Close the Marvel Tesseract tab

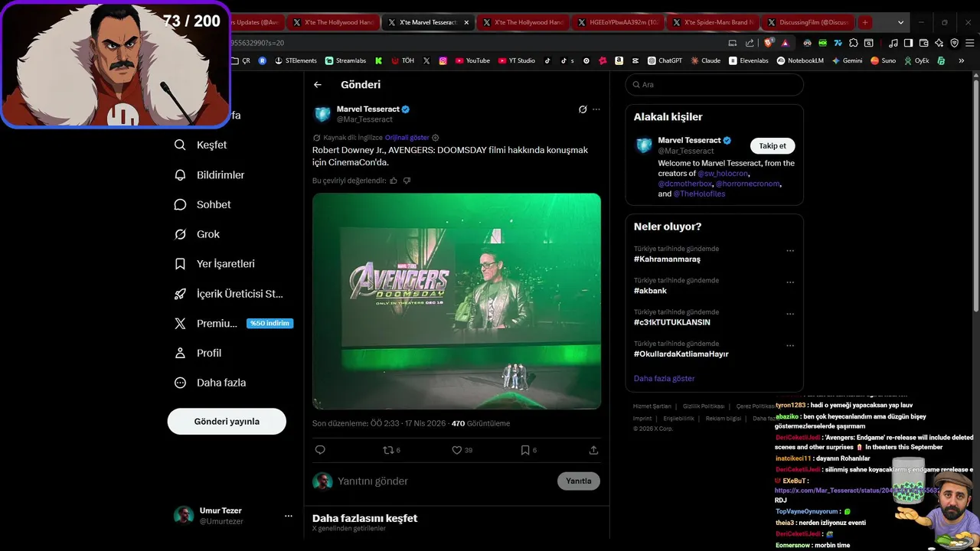coord(466,23)
